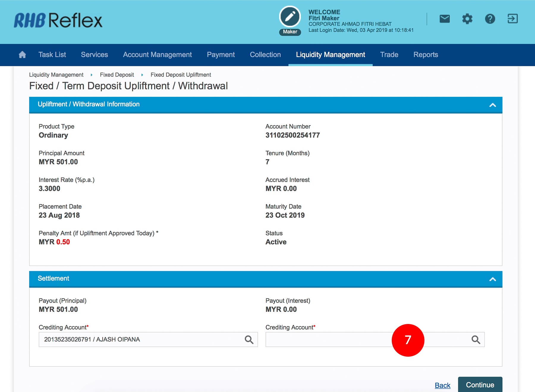535x392 pixels.
Task: Open settings gear icon in header
Action: [467, 19]
